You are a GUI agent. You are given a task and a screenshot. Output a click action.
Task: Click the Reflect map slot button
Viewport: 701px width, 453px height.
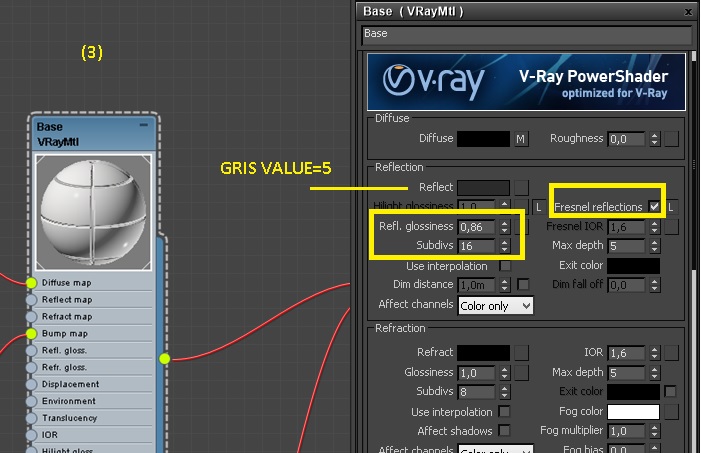coord(521,187)
